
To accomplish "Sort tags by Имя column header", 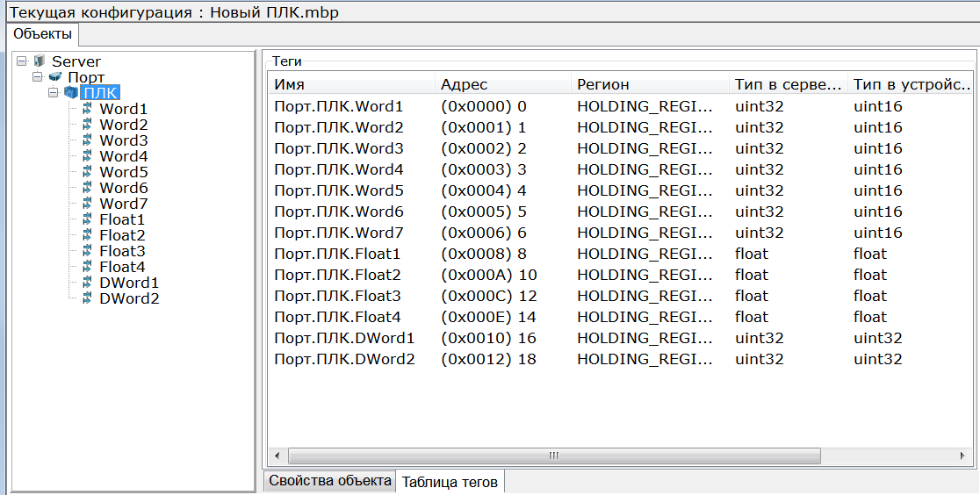I will 351,84.
